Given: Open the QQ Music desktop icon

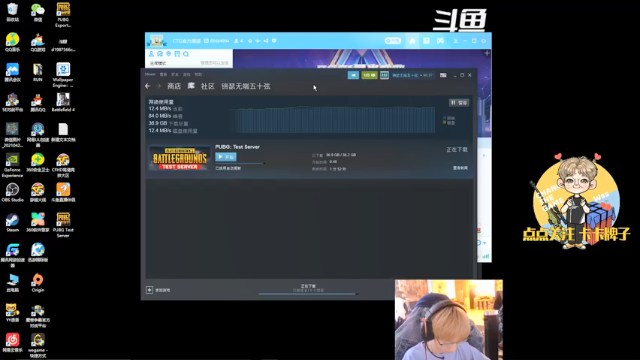Looking at the screenshot, I should pyautogui.click(x=13, y=42).
